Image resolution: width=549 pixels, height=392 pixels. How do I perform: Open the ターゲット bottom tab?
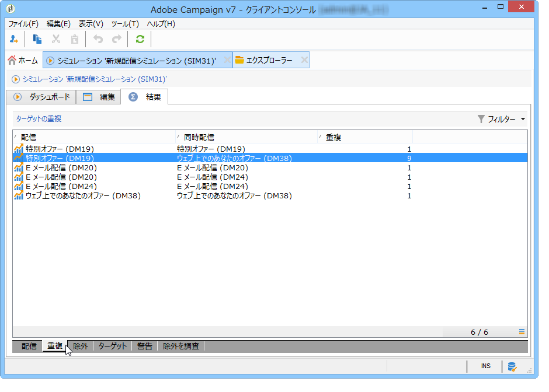pos(112,346)
